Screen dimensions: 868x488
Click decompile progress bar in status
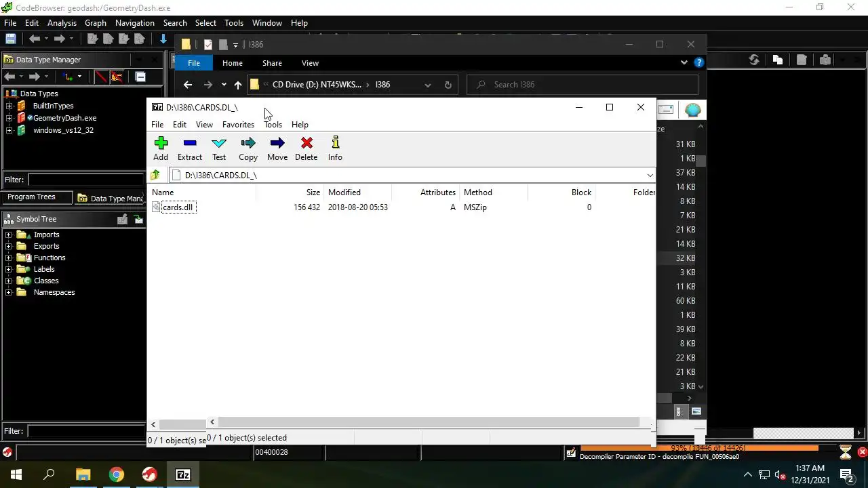pos(709,448)
